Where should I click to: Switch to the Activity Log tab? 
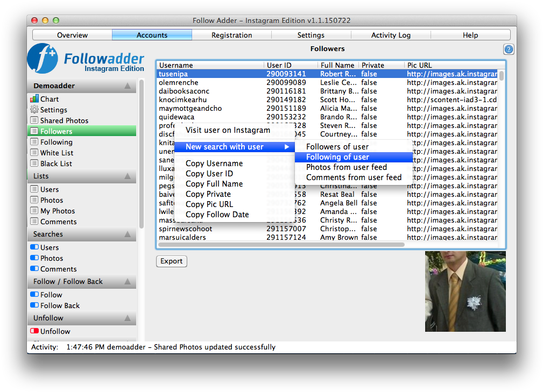391,35
